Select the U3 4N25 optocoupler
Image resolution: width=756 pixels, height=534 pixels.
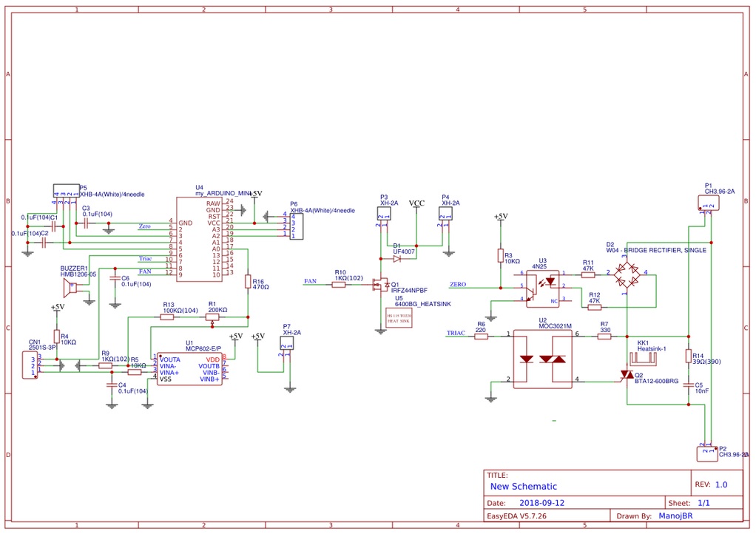tap(543, 288)
